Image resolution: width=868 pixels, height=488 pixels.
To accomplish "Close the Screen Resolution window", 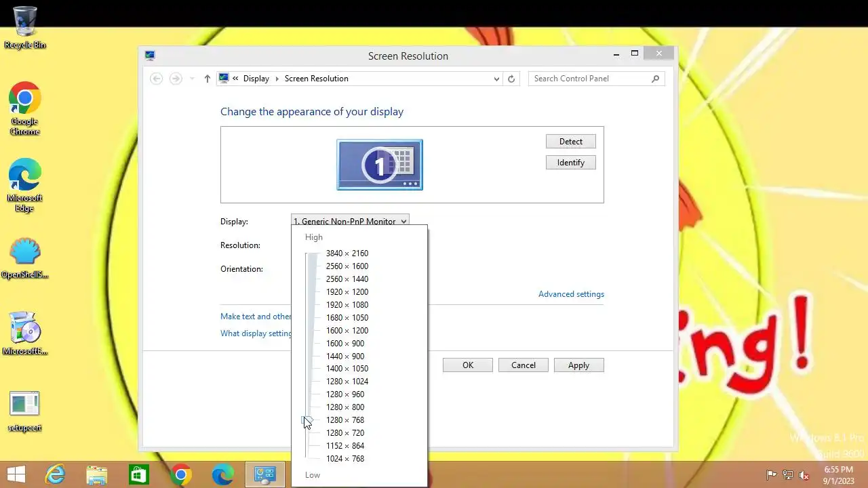I will coord(659,54).
